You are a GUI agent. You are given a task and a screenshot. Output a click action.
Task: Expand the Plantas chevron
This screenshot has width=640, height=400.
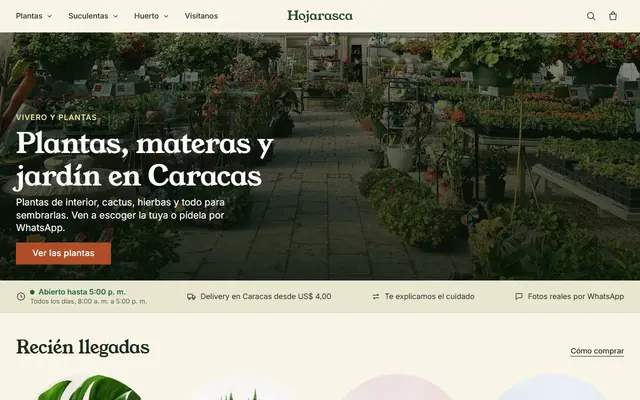(x=50, y=16)
